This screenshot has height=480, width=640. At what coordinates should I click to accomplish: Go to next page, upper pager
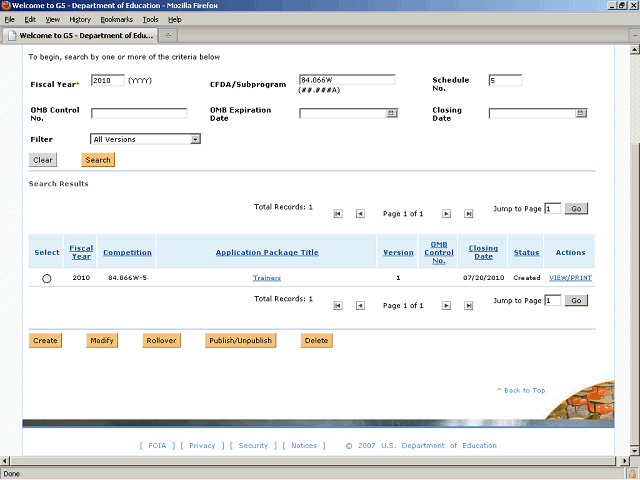(x=447, y=213)
